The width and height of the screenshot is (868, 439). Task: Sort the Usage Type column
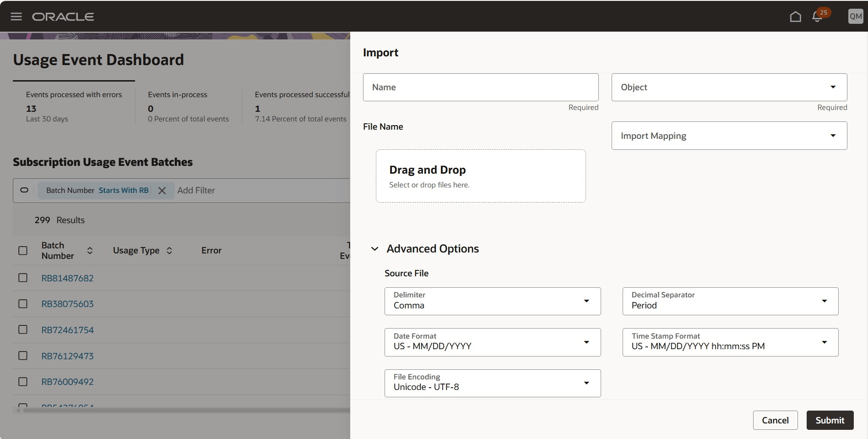click(169, 251)
